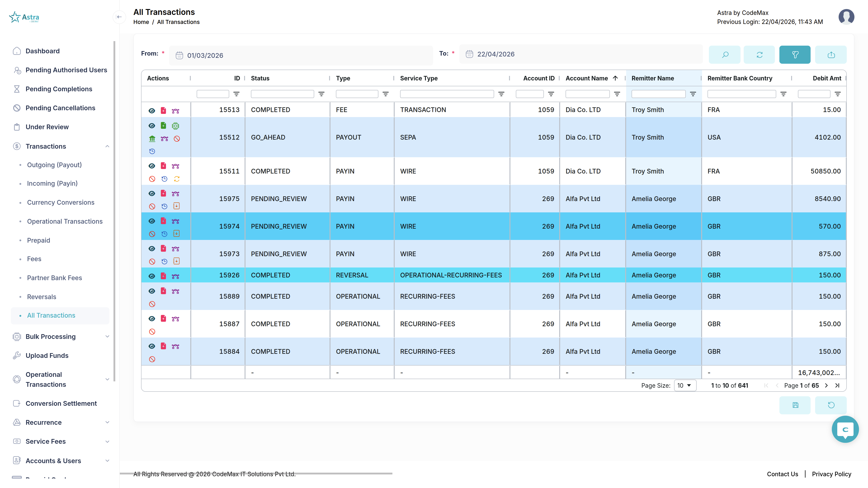Screen dimensions: 868x488
Task: Open the user profile avatar
Action: (846, 16)
